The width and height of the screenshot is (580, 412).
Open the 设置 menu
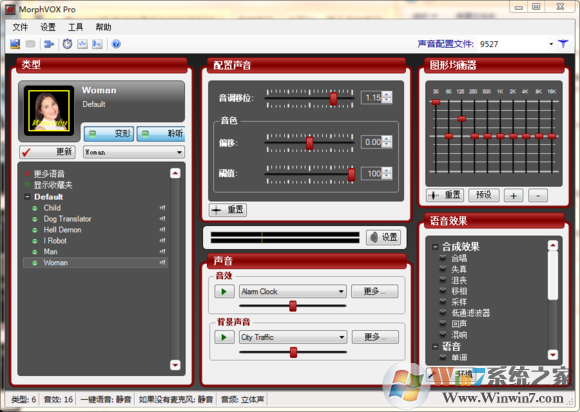point(48,27)
